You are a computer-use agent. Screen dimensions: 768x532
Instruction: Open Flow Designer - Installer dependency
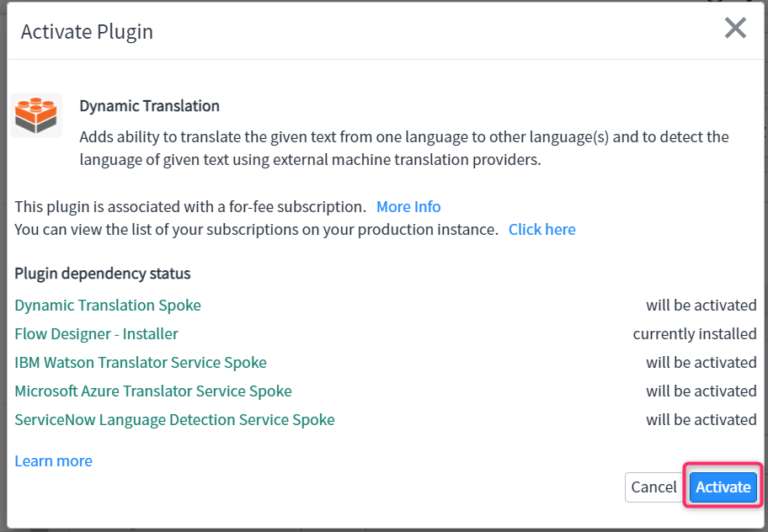96,334
